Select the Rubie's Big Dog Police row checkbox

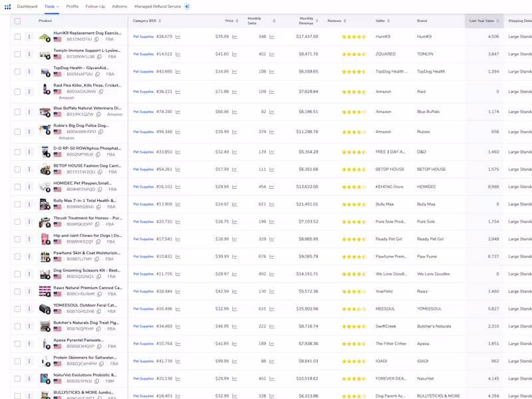tap(17, 132)
